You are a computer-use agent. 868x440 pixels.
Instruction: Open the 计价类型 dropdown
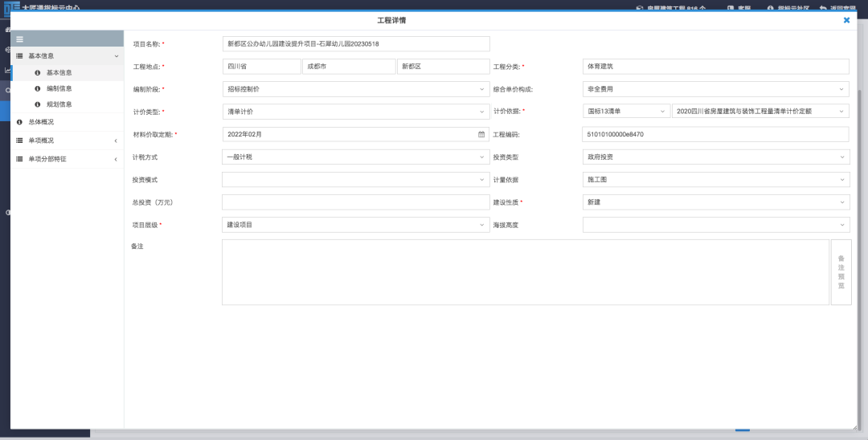click(356, 112)
